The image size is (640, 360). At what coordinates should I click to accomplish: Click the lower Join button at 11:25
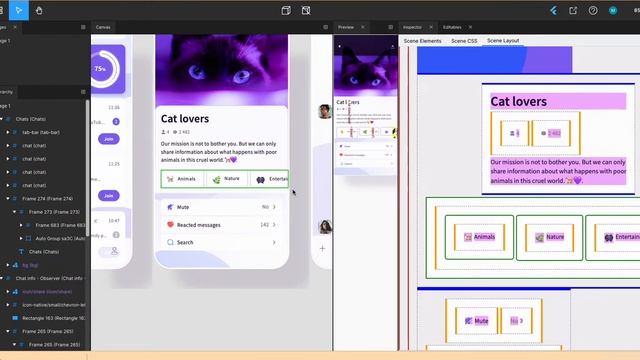(x=109, y=196)
